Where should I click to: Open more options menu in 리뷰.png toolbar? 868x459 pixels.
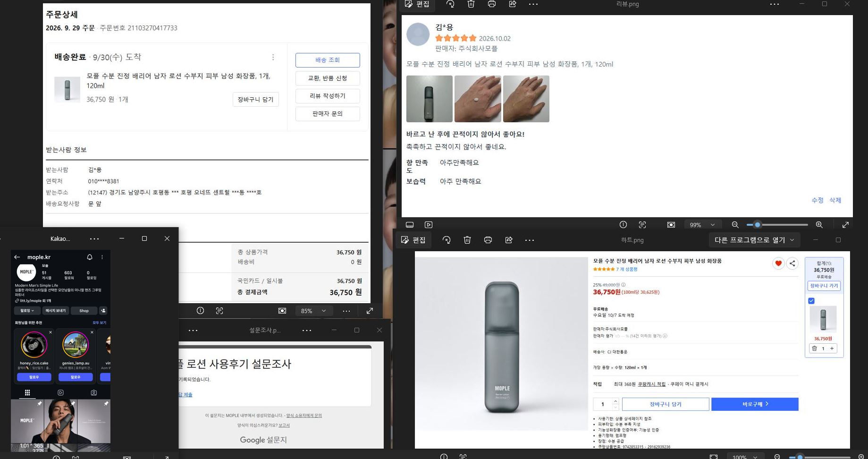[x=533, y=4]
